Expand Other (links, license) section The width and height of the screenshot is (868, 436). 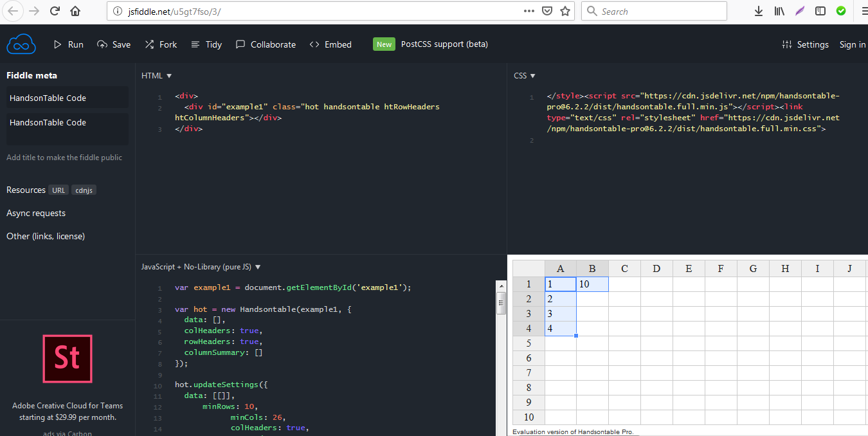[46, 236]
